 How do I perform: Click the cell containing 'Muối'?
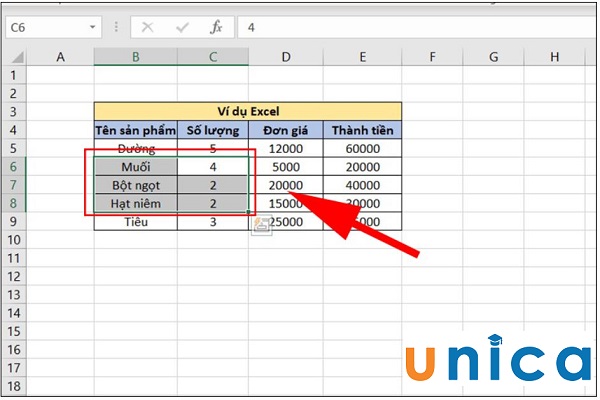tap(135, 167)
